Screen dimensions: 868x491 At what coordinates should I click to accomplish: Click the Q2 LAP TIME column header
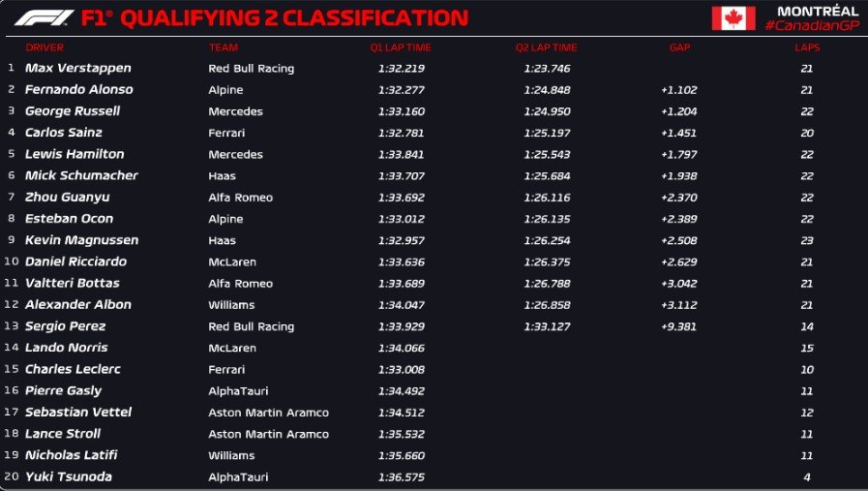point(546,47)
